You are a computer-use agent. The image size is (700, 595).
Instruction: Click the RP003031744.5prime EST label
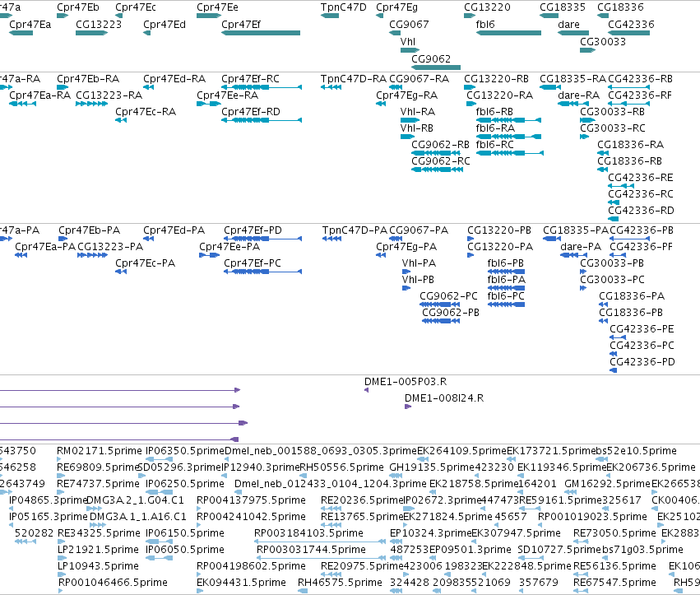coord(311,550)
